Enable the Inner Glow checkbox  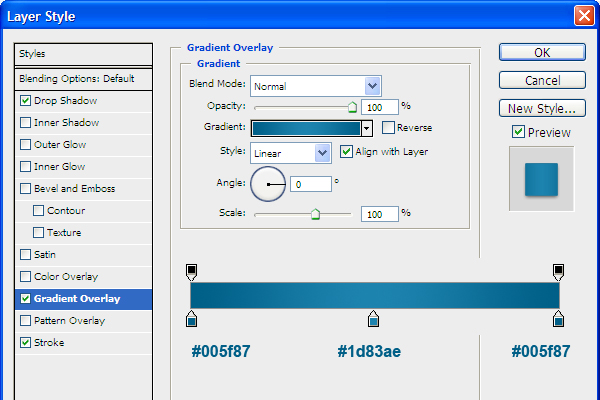(x=25, y=167)
